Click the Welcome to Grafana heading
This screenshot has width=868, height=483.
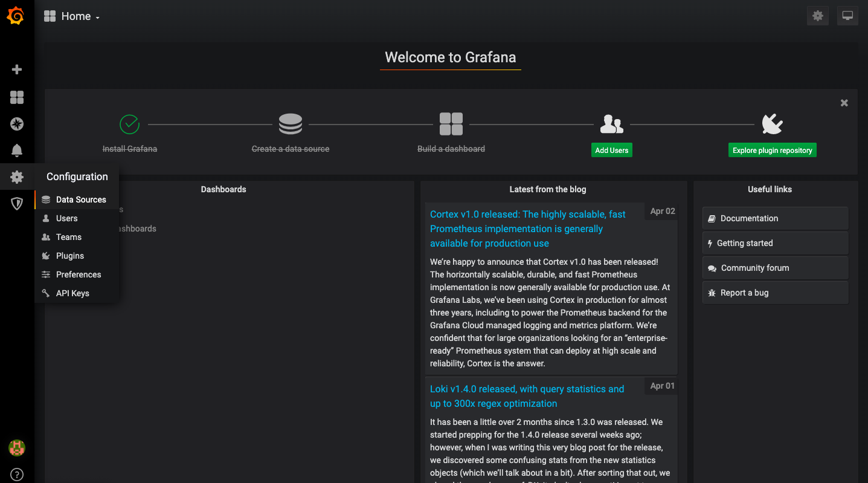[x=451, y=57]
